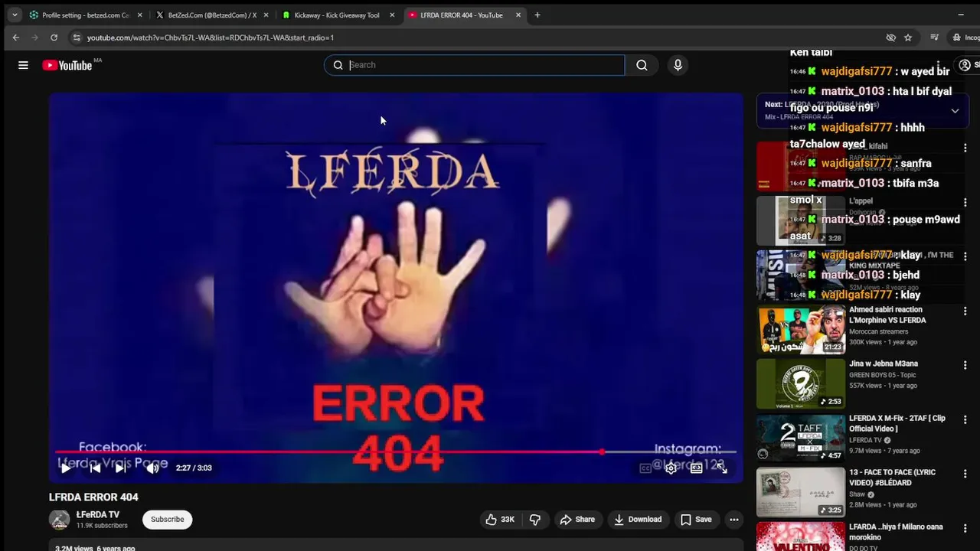Close the BetZed.Com X tab
Image resolution: width=980 pixels, height=551 pixels.
[x=266, y=15]
